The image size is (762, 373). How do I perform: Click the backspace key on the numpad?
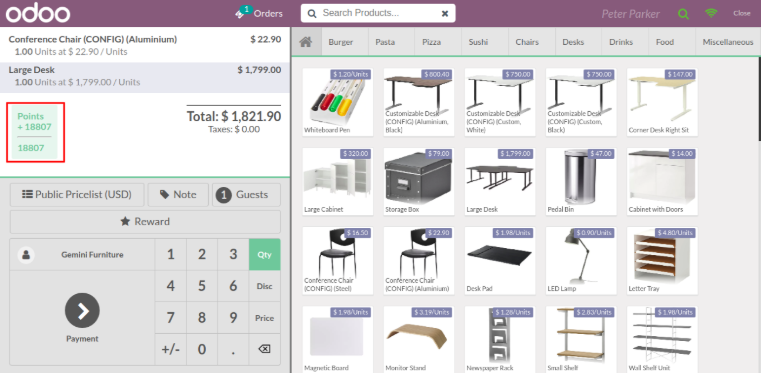(x=264, y=349)
